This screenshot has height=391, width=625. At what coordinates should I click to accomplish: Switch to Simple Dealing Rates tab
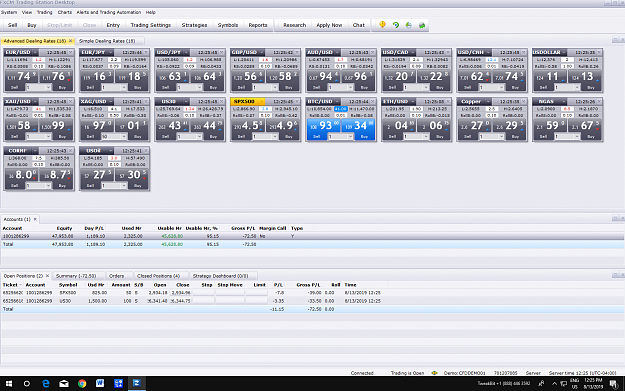pos(107,41)
